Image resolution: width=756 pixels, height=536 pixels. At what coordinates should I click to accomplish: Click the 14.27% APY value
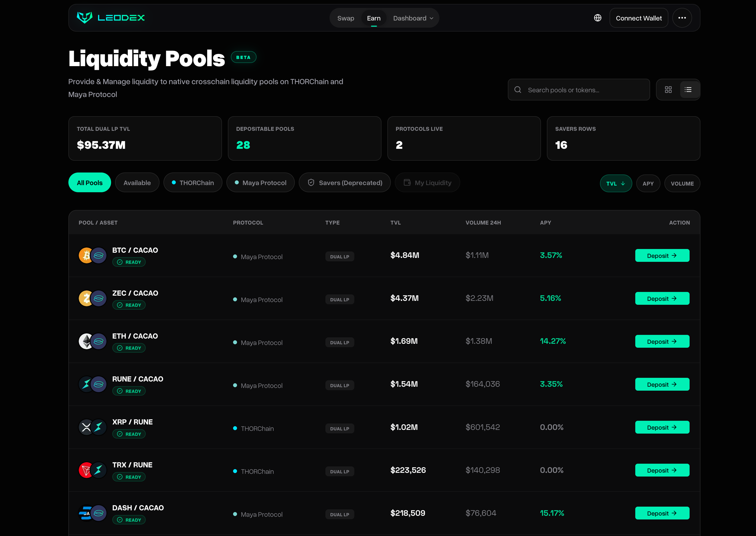pyautogui.click(x=553, y=341)
